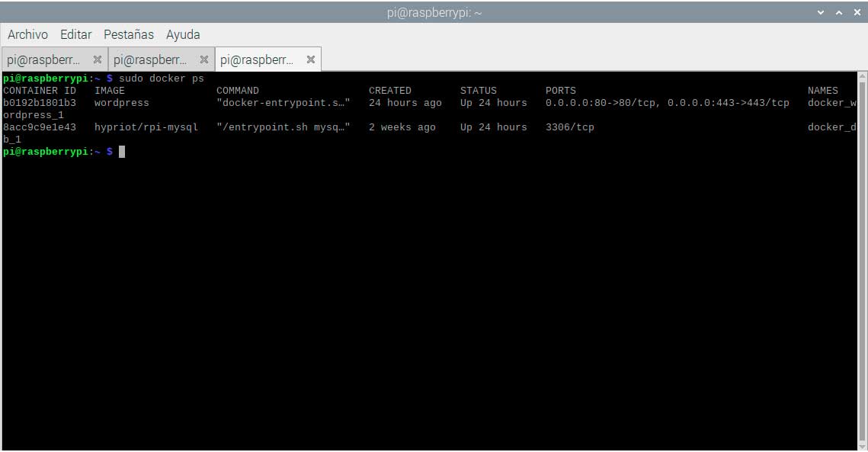Click the '0.0.0.0:80->80/tcp' port mapping
Viewport: 868px width, 452px height.
point(602,103)
